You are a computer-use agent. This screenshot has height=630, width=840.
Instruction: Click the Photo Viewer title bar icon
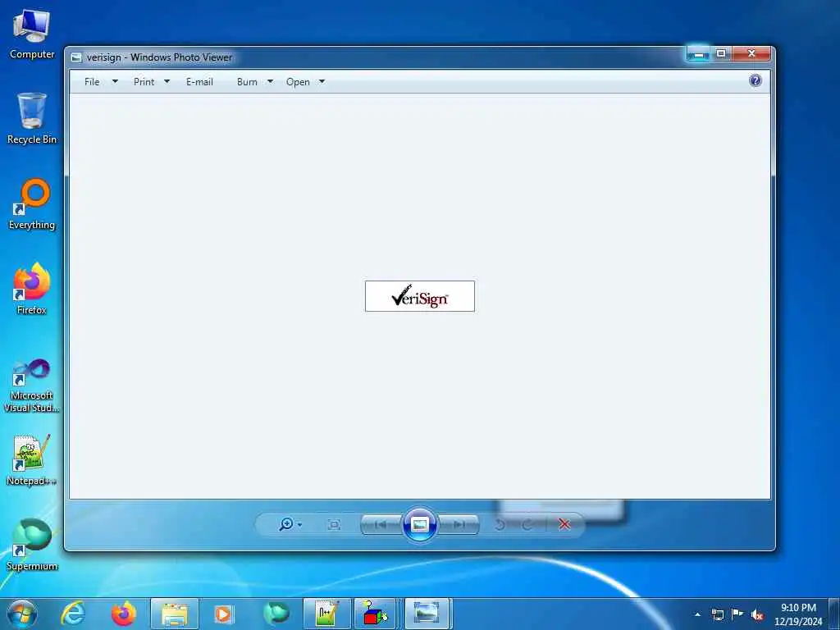coord(76,57)
